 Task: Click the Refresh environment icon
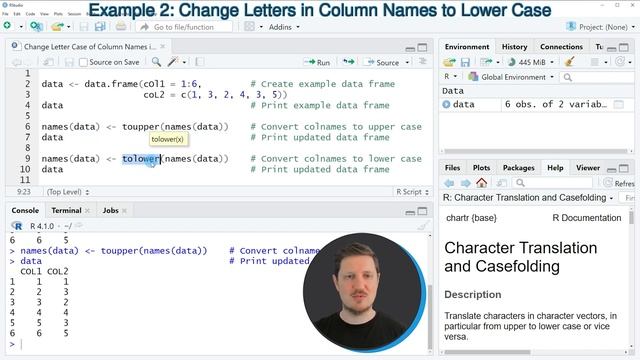point(620,62)
